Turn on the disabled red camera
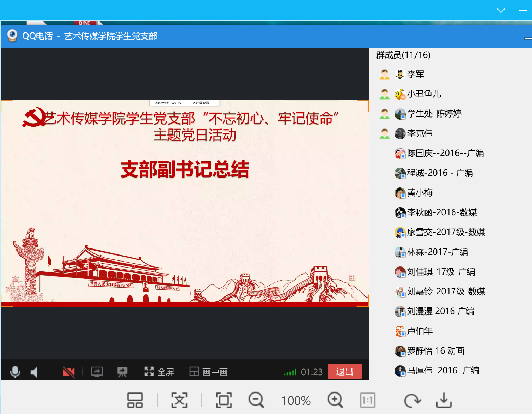This screenshot has height=414, width=532. coord(69,372)
